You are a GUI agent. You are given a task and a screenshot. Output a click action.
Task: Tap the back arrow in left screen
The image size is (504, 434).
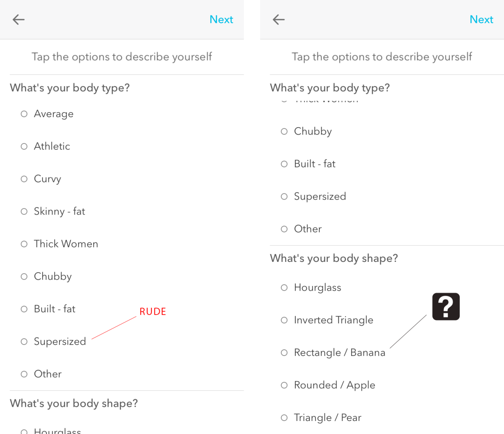19,19
